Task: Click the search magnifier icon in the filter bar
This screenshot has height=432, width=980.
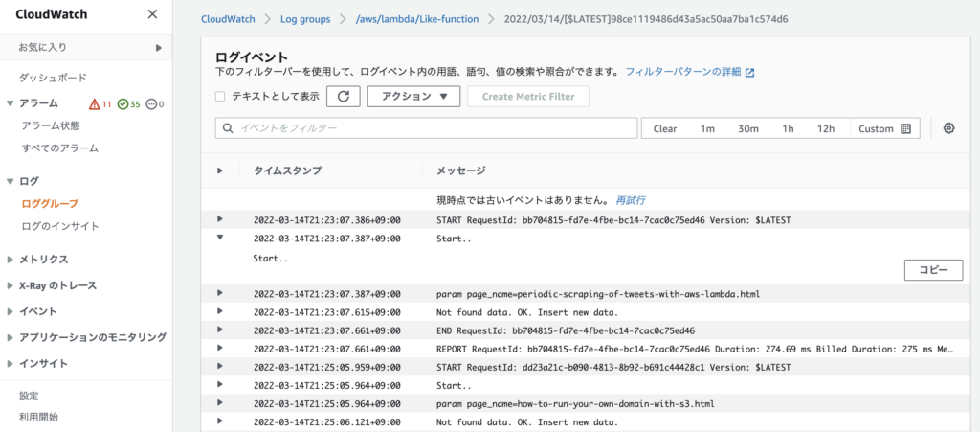Action: (x=228, y=128)
